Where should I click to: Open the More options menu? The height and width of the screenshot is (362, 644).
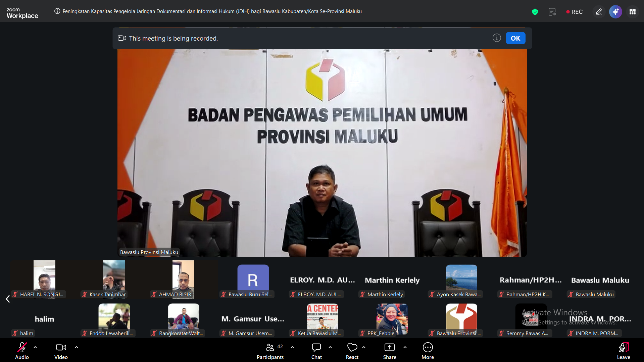pos(428,351)
